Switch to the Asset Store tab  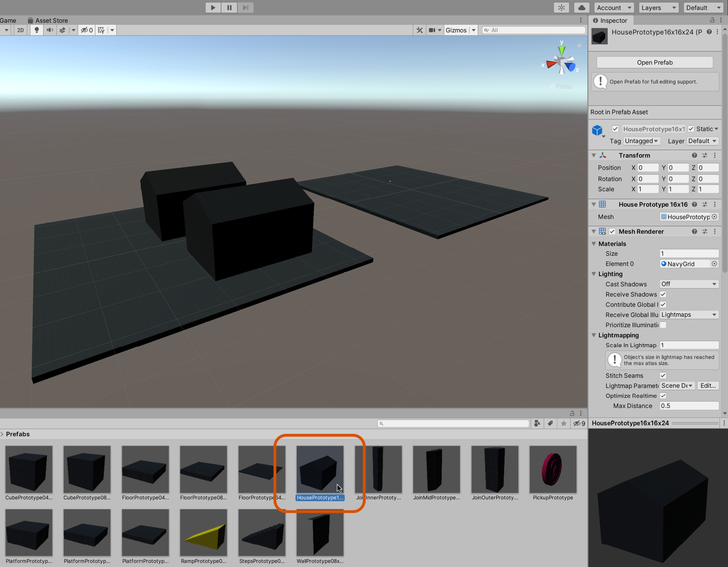48,20
